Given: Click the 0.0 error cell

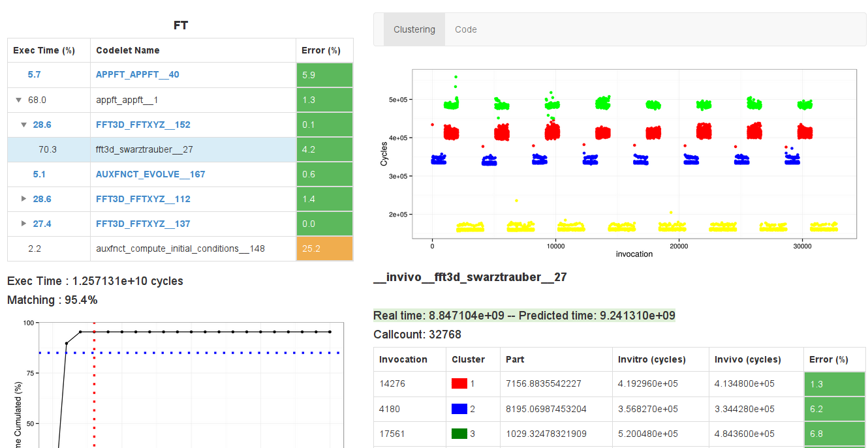Looking at the screenshot, I should pyautogui.click(x=324, y=224).
